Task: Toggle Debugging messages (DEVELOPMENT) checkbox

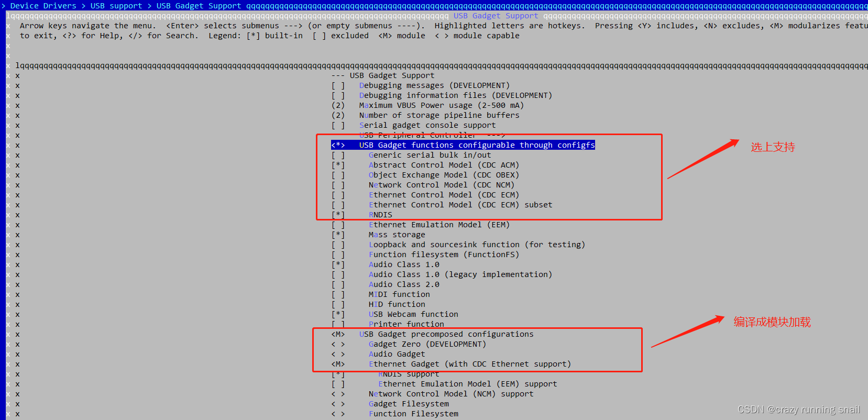Action: click(338, 85)
